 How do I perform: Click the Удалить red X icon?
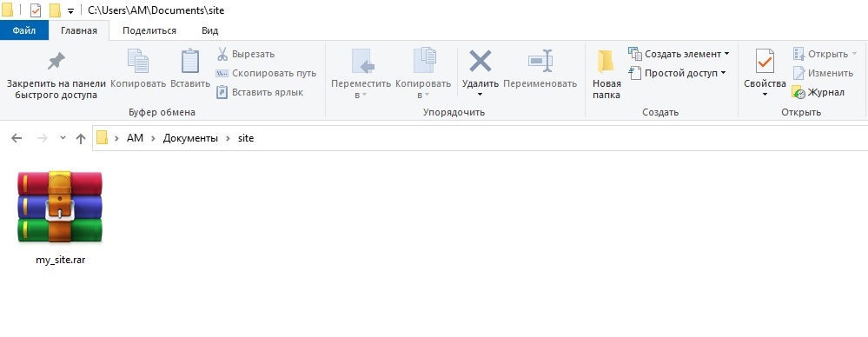(480, 61)
